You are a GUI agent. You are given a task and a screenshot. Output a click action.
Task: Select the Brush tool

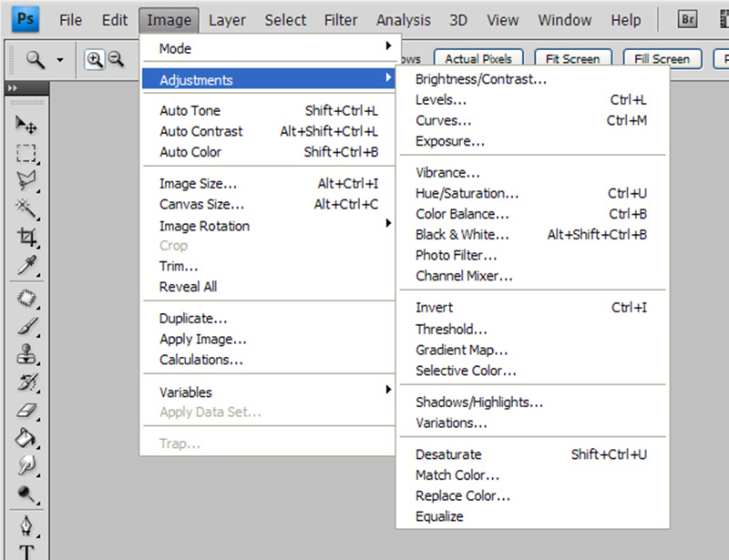(26, 325)
